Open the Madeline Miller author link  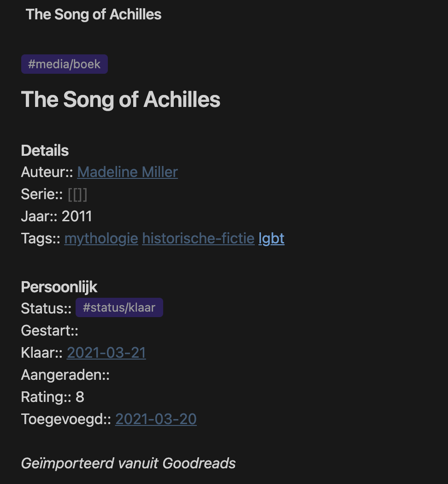click(x=127, y=172)
